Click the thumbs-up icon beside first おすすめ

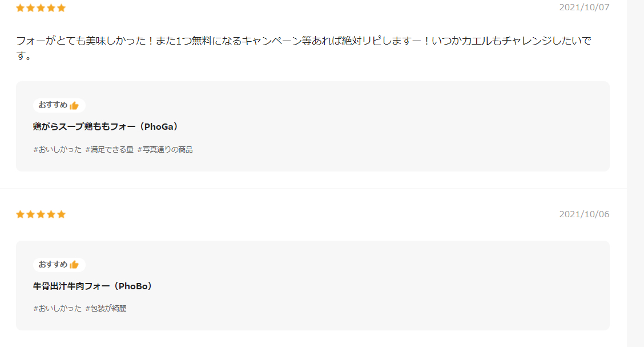coord(74,106)
